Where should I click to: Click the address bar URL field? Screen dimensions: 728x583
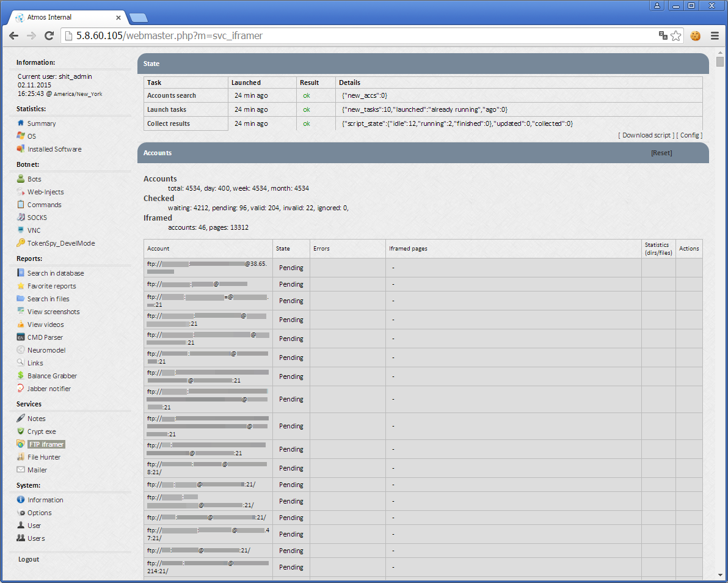click(357, 36)
